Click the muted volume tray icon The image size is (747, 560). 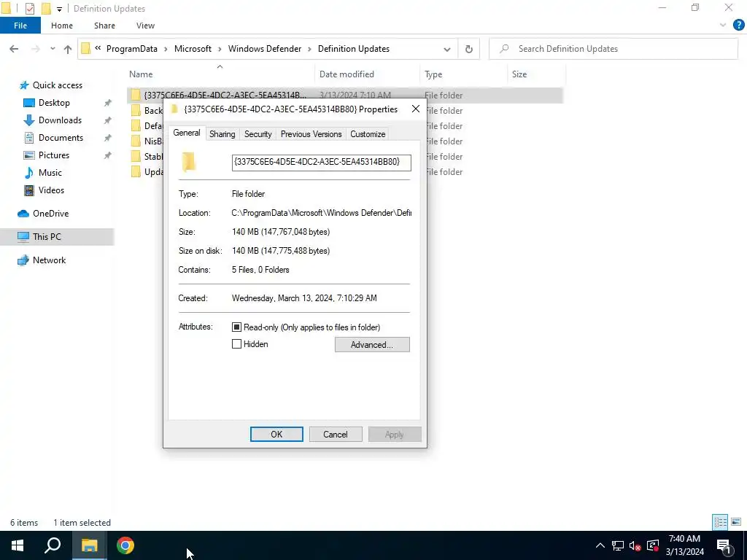point(635,545)
